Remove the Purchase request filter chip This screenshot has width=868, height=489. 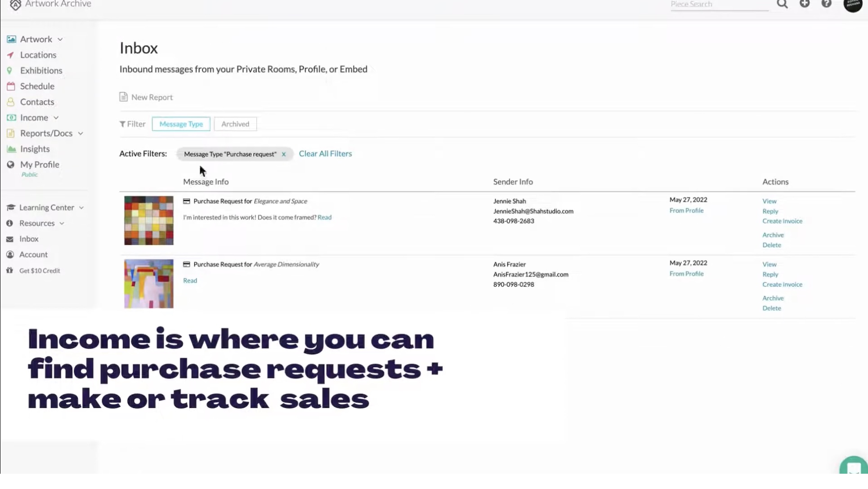284,154
